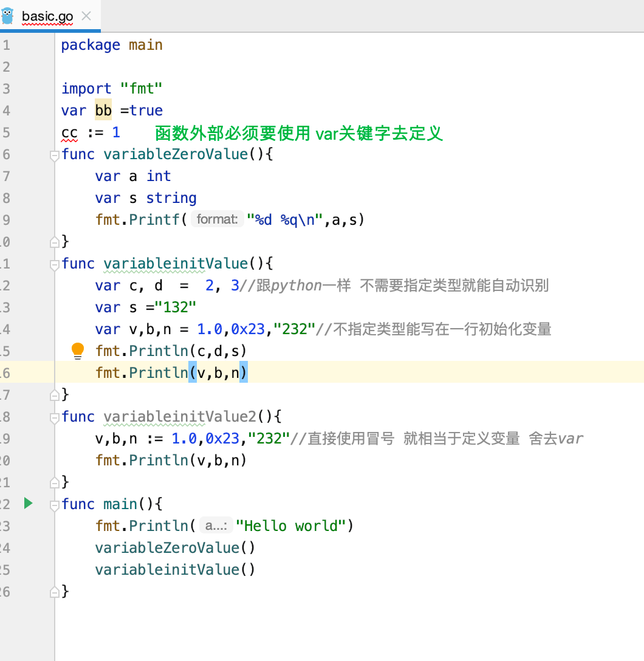
Task: Click function name variableeinitValue2
Action: (180, 417)
